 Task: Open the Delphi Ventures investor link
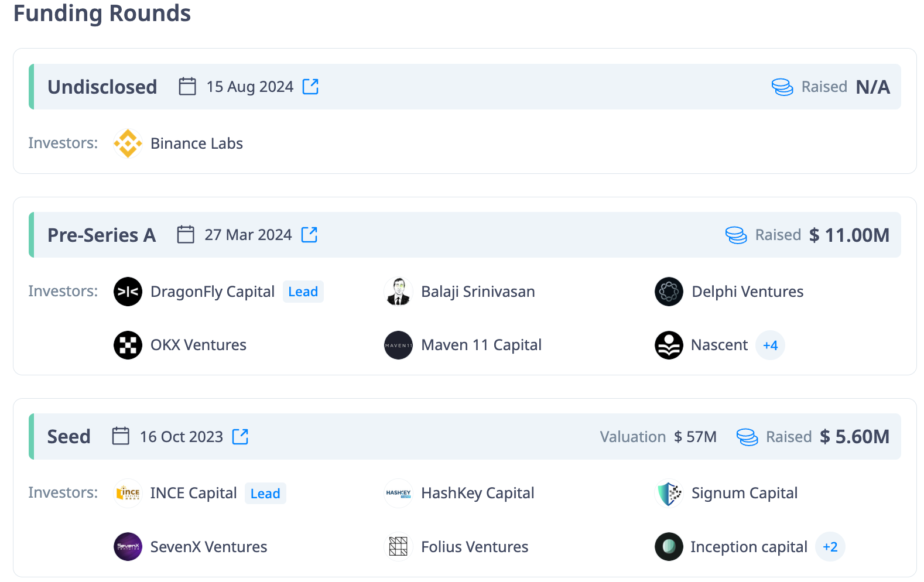coord(748,292)
